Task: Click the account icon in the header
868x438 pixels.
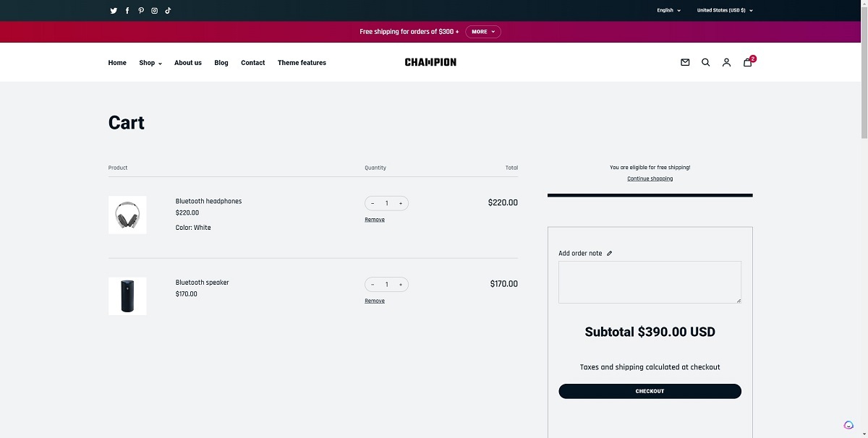Action: pos(726,62)
